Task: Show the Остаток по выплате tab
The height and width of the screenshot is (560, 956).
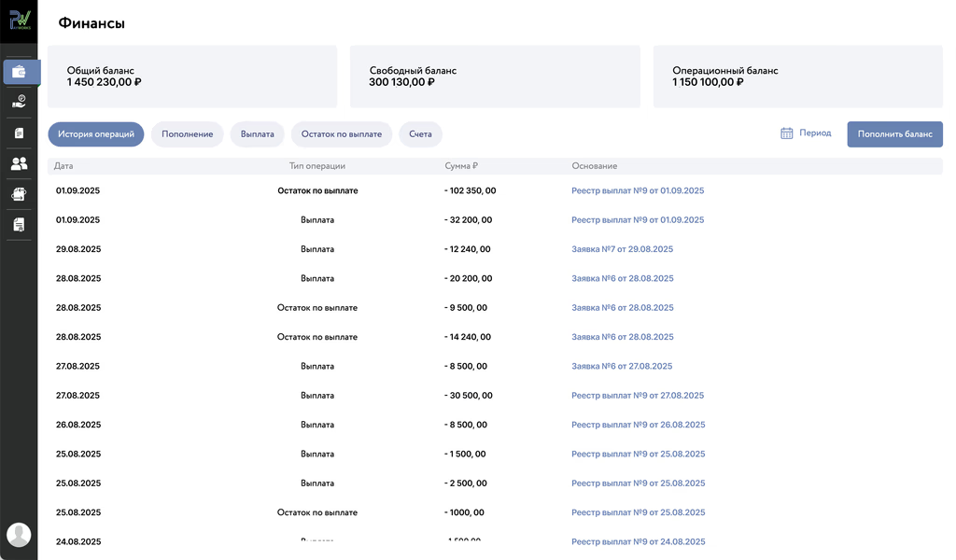Action: [x=342, y=134]
